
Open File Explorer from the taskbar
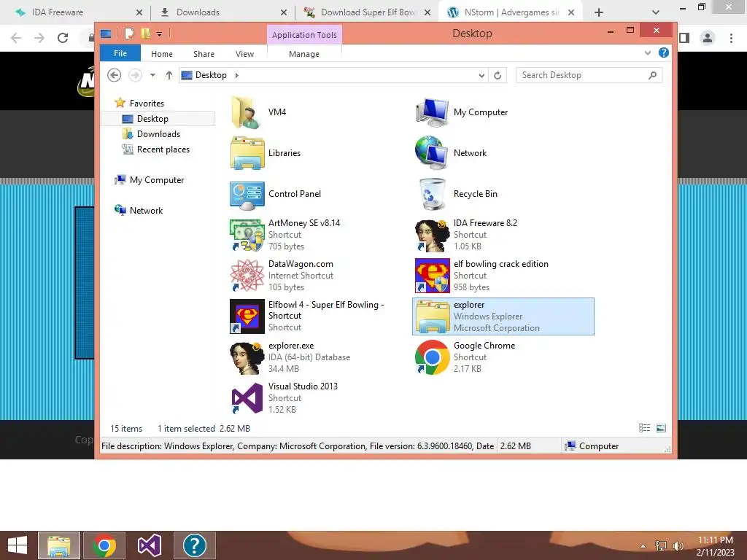coord(59,545)
